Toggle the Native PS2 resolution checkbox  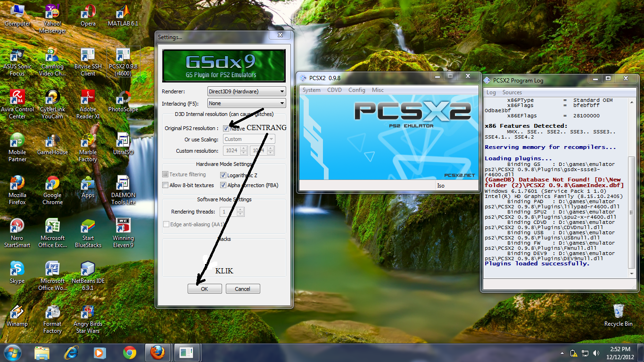(226, 128)
